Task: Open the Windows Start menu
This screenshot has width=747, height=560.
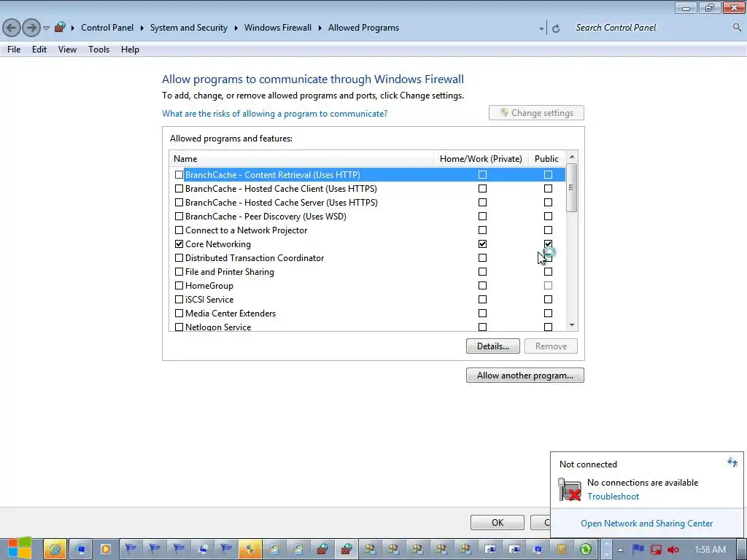Action: (x=20, y=548)
